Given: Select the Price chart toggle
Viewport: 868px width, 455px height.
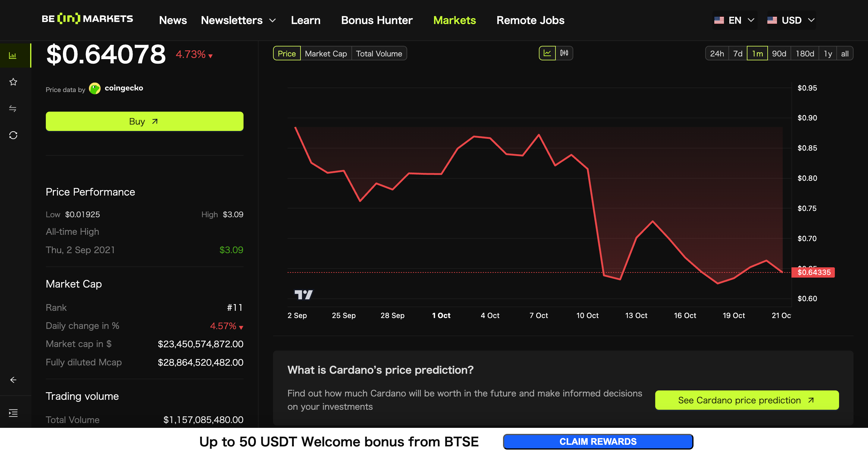Looking at the screenshot, I should (286, 54).
